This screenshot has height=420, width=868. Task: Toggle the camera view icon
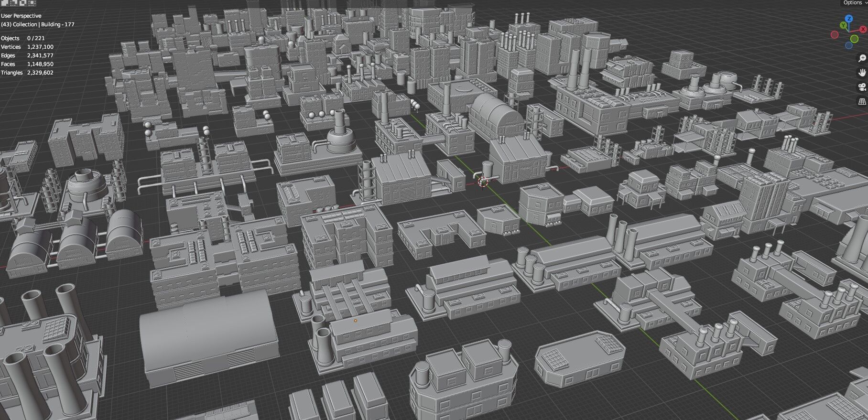tap(862, 87)
